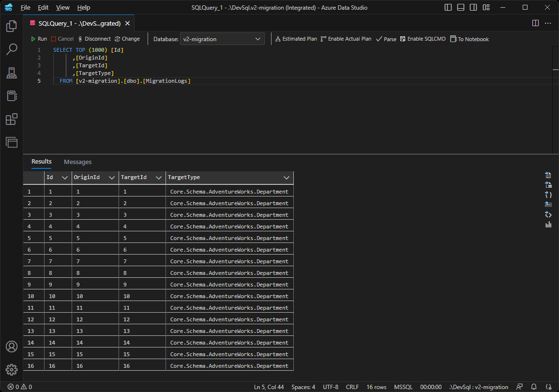This screenshot has width=559, height=392.
Task: Save results as Excel icon
Action: 548,184
